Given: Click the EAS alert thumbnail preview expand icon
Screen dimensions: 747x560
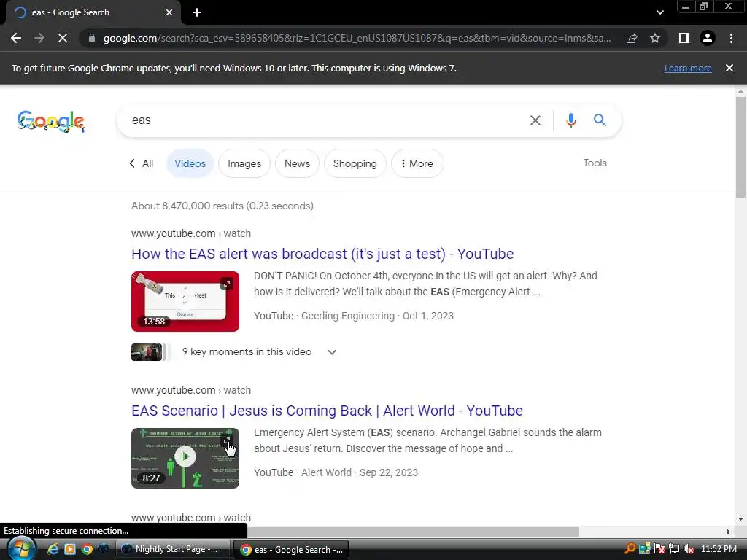Looking at the screenshot, I should (x=227, y=284).
